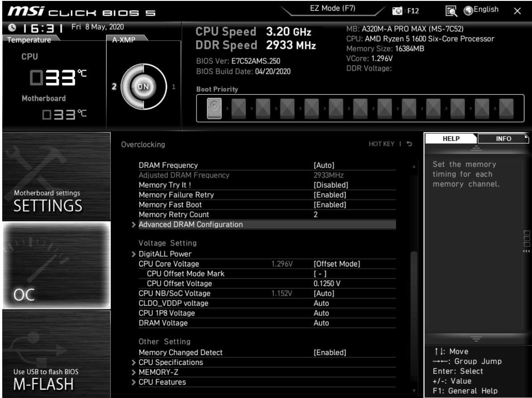The height and width of the screenshot is (398, 532).
Task: Open DRAM Frequency [Auto] dropdown
Action: [267, 165]
